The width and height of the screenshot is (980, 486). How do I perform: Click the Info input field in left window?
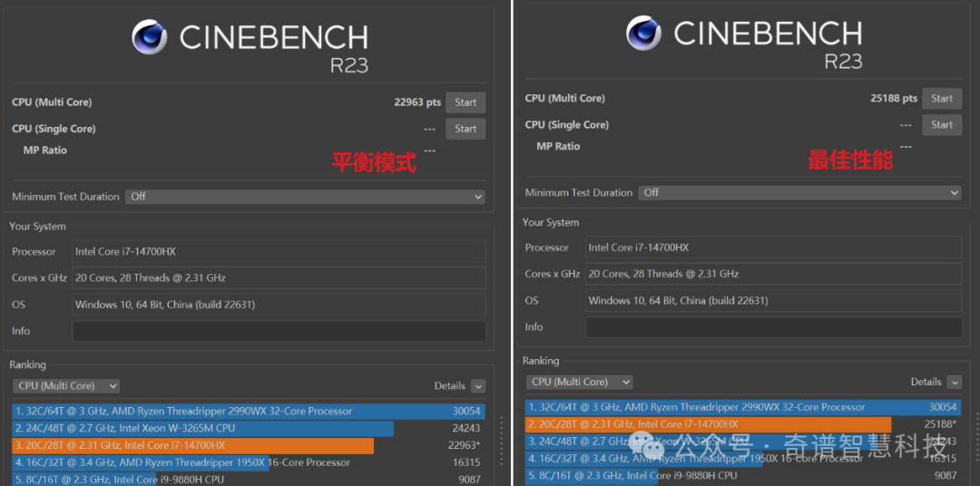[279, 331]
